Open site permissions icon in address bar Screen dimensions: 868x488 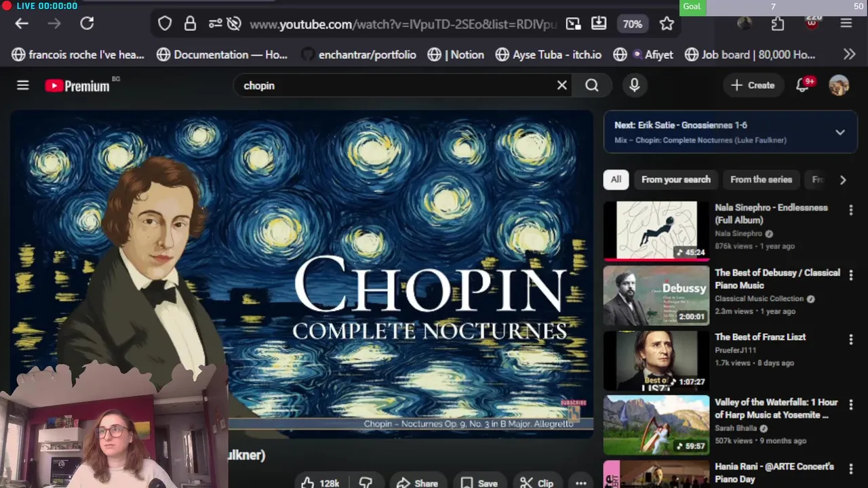(x=215, y=24)
